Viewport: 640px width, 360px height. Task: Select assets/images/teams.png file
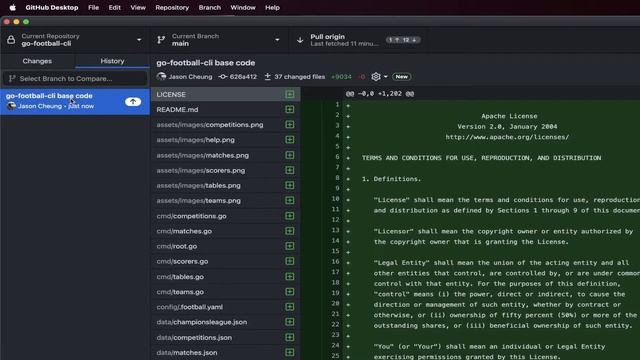point(226,200)
